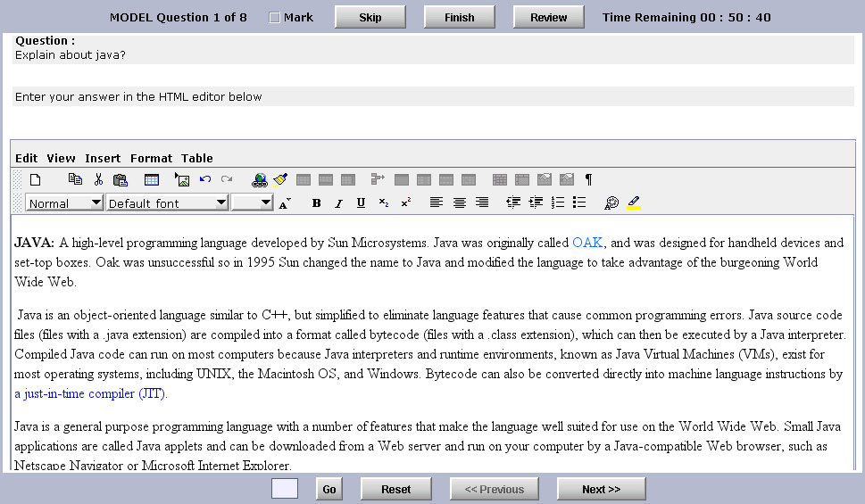This screenshot has height=504, width=865.
Task: Decrease indent of paragraph
Action: 513,202
